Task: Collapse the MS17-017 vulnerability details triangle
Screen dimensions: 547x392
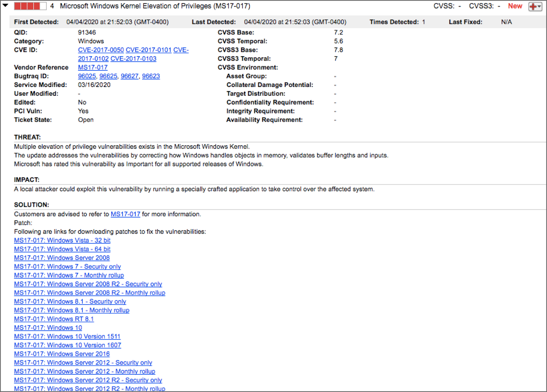Action: point(5,6)
